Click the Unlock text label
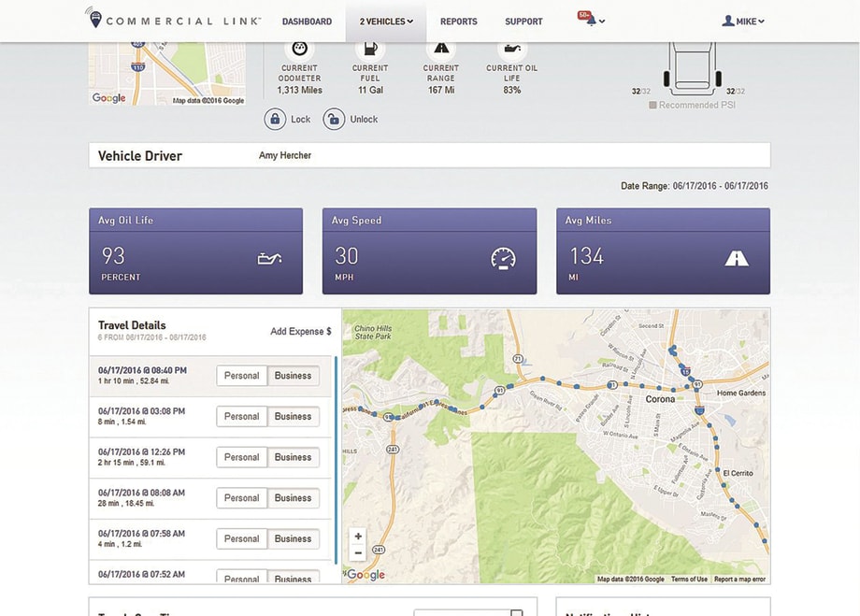The image size is (860, 616). [x=364, y=119]
